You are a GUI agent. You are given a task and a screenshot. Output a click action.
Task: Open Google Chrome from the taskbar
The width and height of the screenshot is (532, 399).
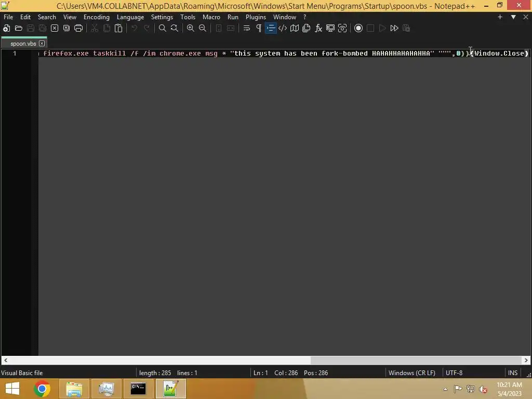coord(42,389)
